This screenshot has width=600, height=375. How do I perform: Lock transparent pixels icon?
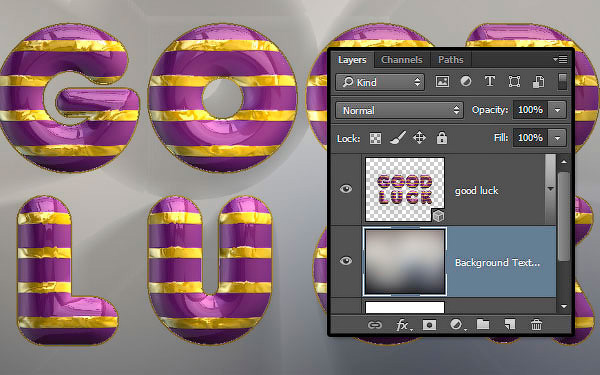(x=375, y=138)
